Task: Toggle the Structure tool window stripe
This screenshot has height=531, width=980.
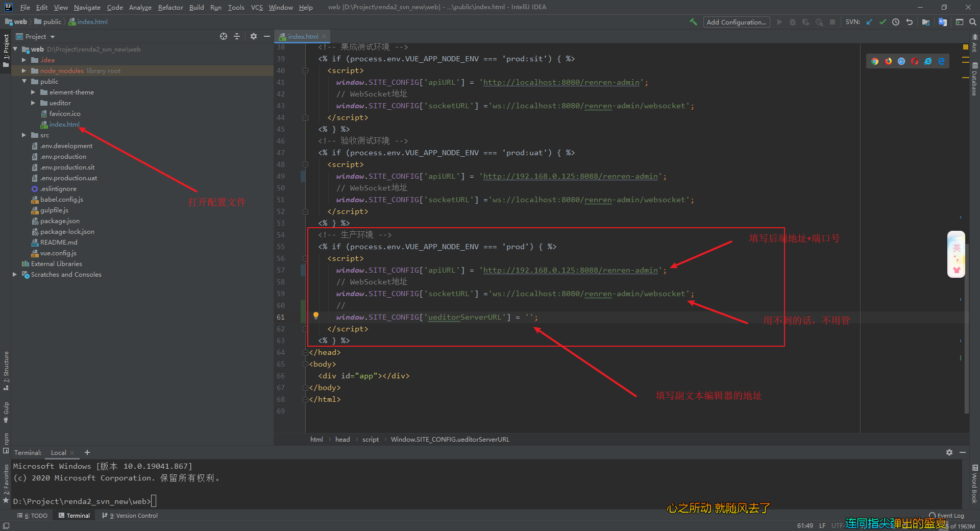Action: [x=6, y=371]
